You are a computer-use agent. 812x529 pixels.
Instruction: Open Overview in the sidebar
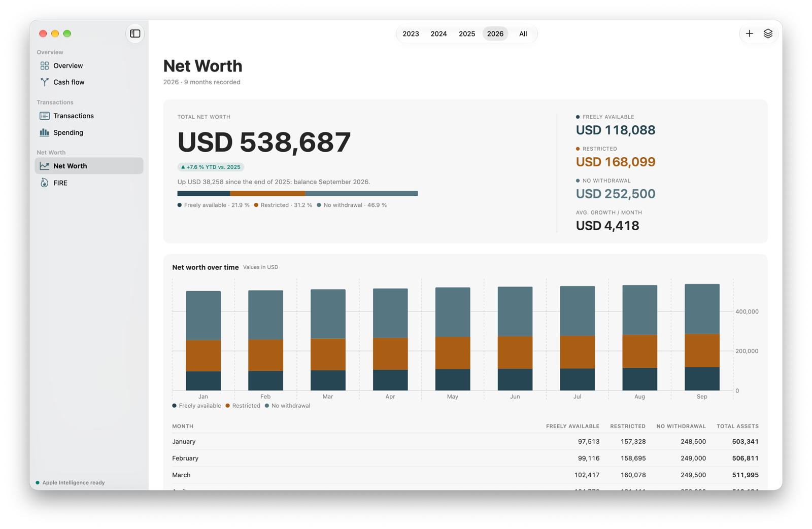coord(89,65)
